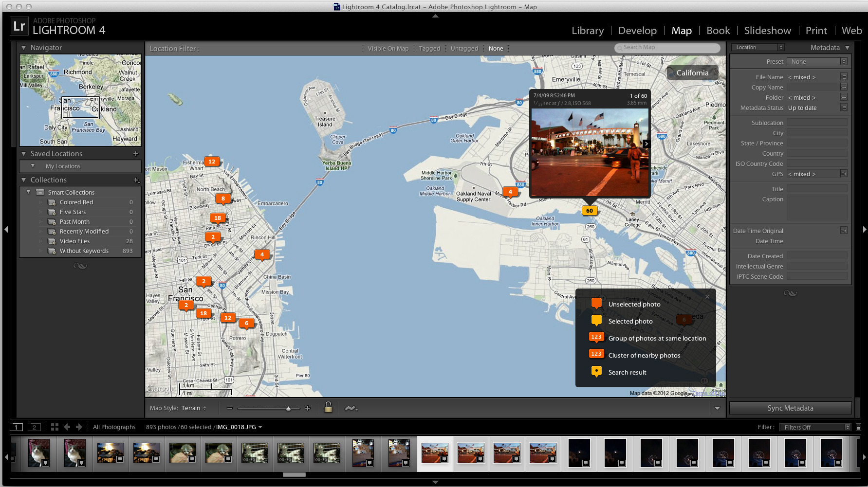Switch to the Slideshow module
Image resolution: width=868 pixels, height=487 pixels.
(767, 30)
